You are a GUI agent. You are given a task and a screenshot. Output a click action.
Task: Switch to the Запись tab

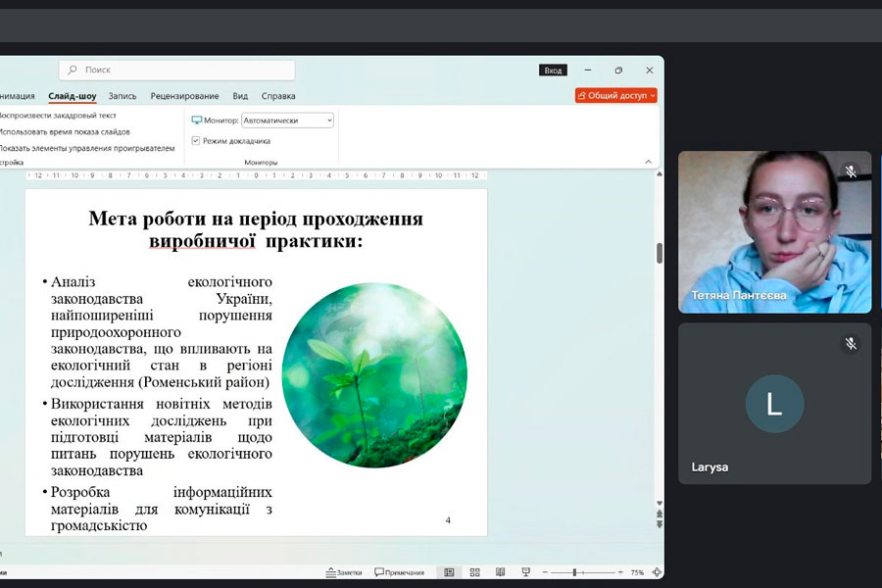coord(122,96)
